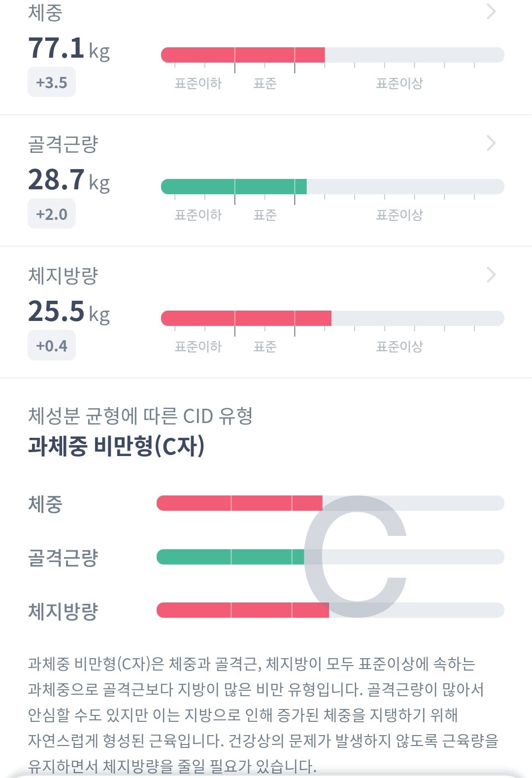The width and height of the screenshot is (532, 778).
Task: Open 체지방량 details using chevron arrow
Action: 491,275
